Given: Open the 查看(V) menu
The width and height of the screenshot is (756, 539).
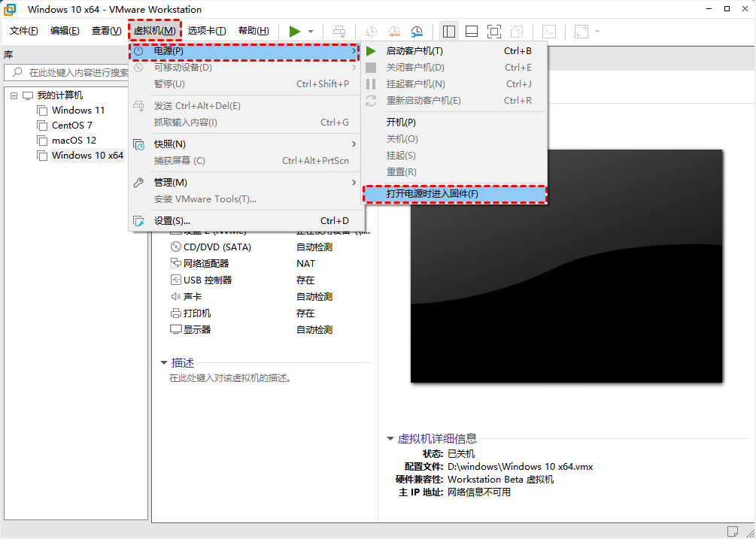Looking at the screenshot, I should point(107,31).
